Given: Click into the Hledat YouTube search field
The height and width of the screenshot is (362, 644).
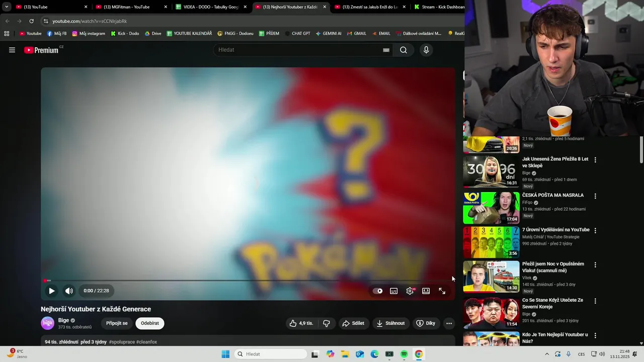Looking at the screenshot, I should click(x=297, y=50).
